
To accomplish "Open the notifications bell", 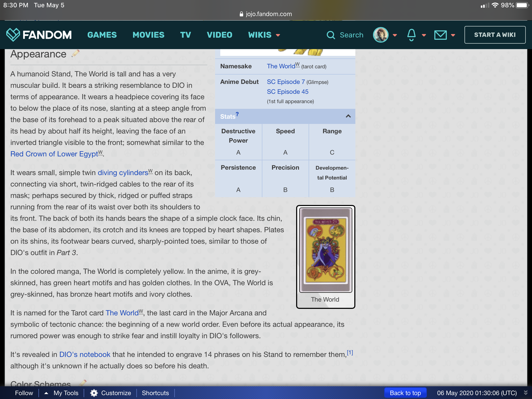I will (411, 35).
